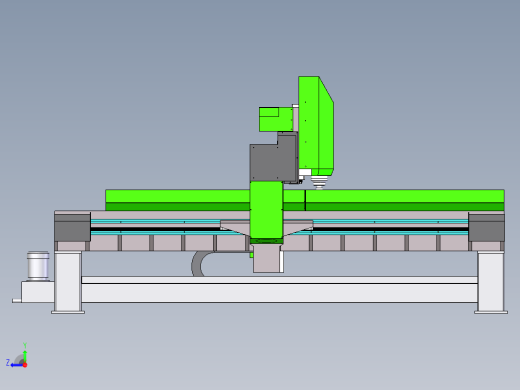Select the pink-gray housing under the gantry column
The width and height of the screenshot is (520, 390).
[268, 258]
